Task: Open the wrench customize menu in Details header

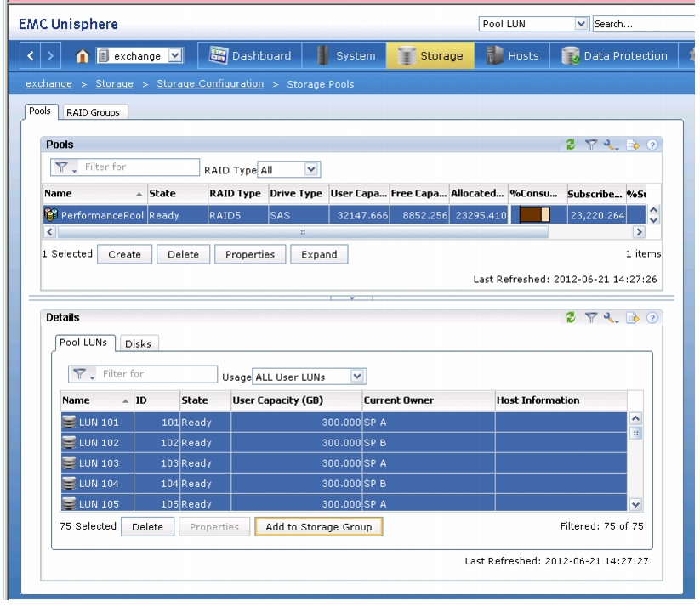Action: click(611, 317)
